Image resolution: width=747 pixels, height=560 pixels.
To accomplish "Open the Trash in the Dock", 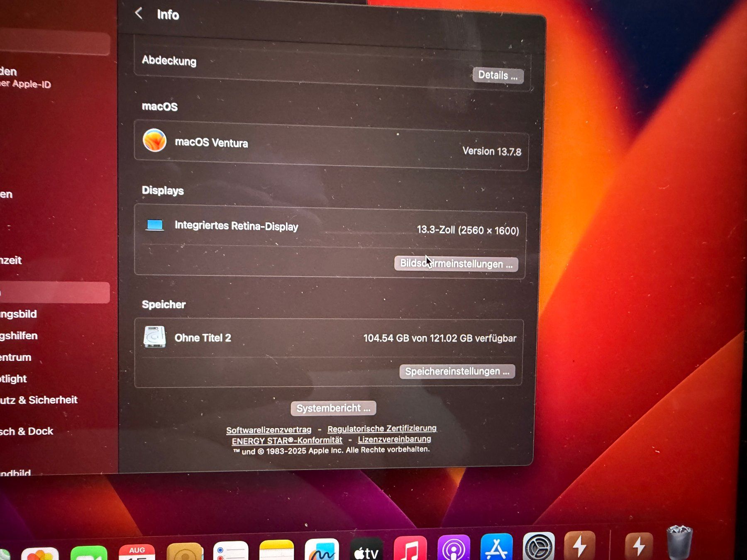I will [680, 542].
